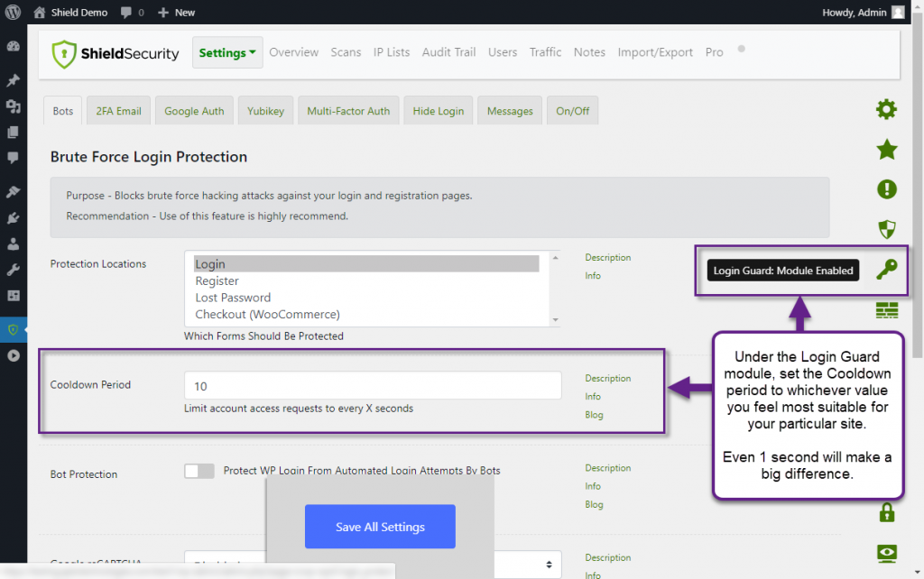Screen dimensions: 924x579
Task: Open Pages icon in WordPress sidebar
Action: [x=13, y=132]
